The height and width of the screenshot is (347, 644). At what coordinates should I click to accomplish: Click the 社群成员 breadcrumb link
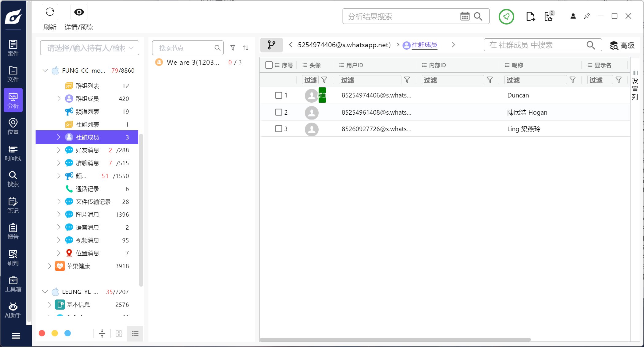(424, 45)
